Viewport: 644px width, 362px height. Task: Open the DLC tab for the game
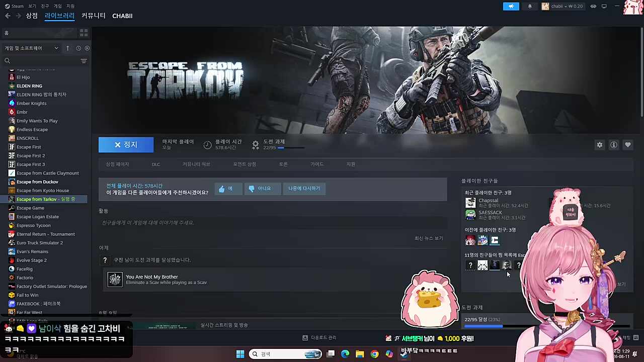[x=156, y=164]
